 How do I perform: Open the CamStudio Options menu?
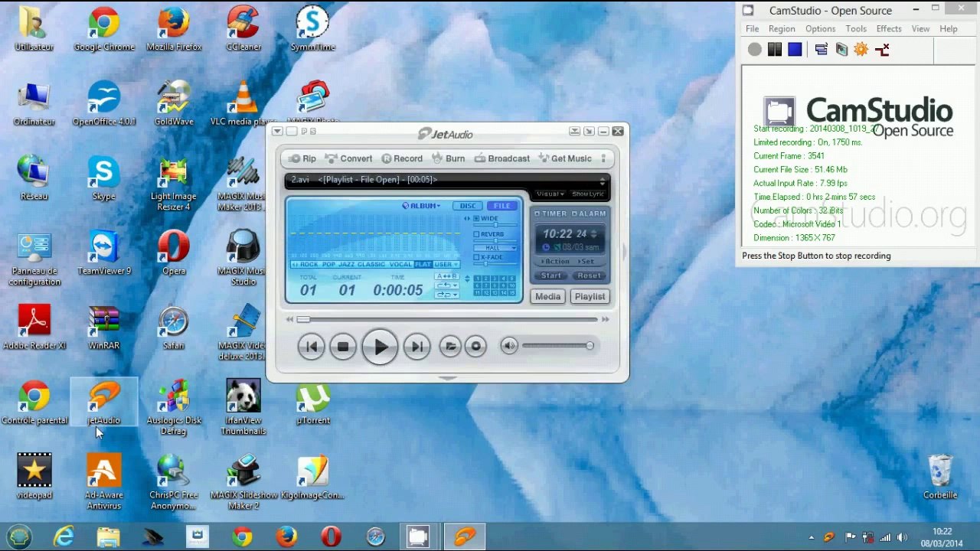pos(820,29)
